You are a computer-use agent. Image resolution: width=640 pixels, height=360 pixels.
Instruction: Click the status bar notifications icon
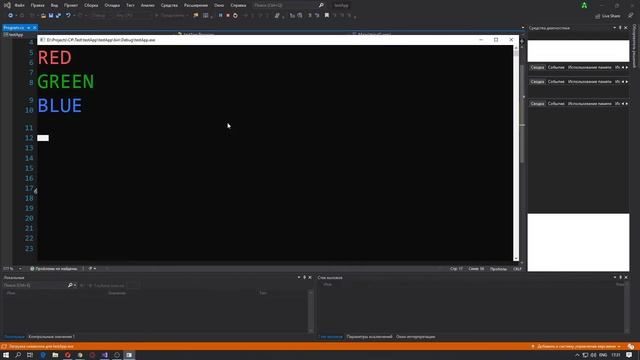pyautogui.click(x=631, y=347)
